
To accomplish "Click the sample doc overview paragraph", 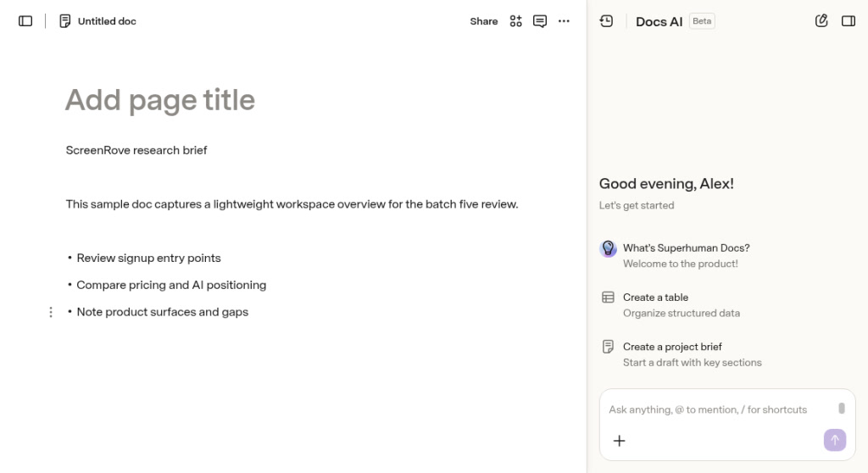I will click(x=292, y=203).
